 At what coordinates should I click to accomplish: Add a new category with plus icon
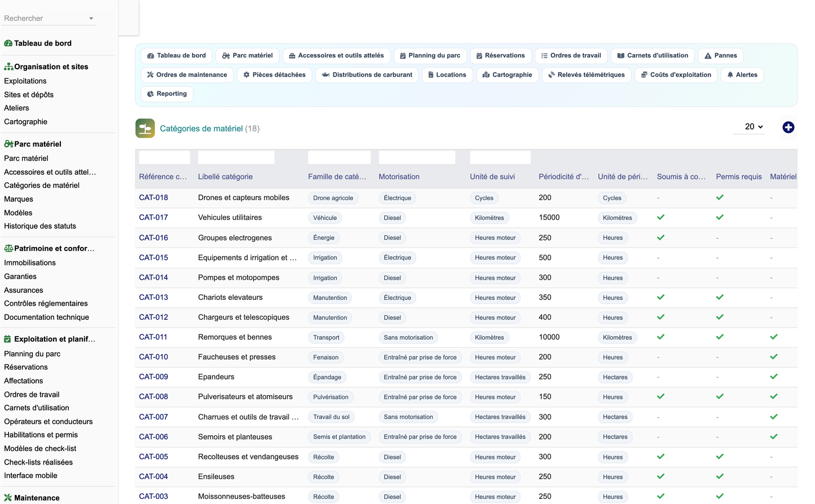pyautogui.click(x=788, y=127)
